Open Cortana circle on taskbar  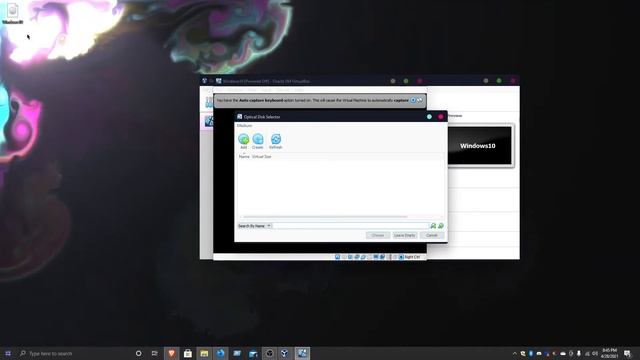pos(138,353)
